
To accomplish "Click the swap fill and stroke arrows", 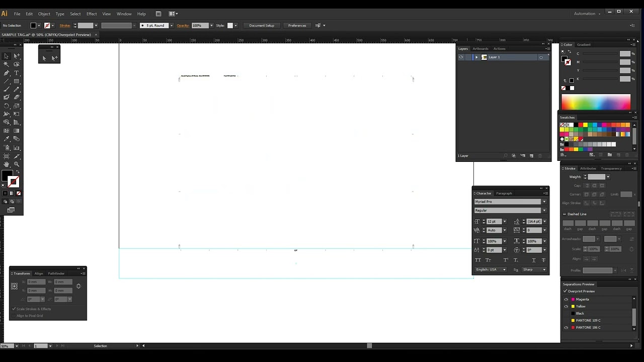I will (18, 172).
